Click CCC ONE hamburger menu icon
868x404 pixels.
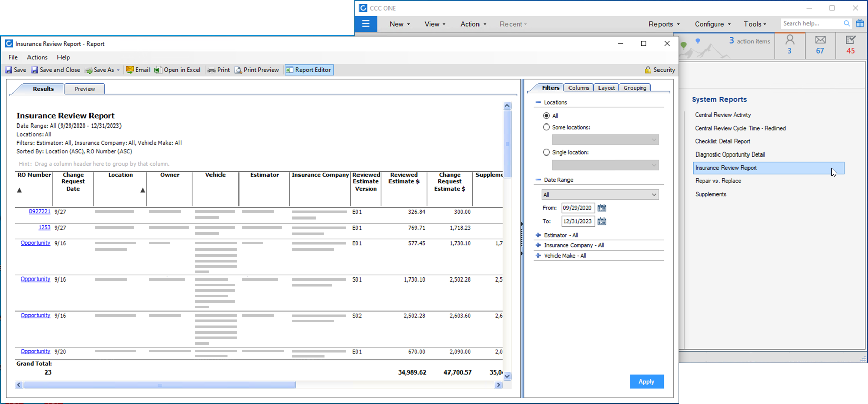[366, 24]
